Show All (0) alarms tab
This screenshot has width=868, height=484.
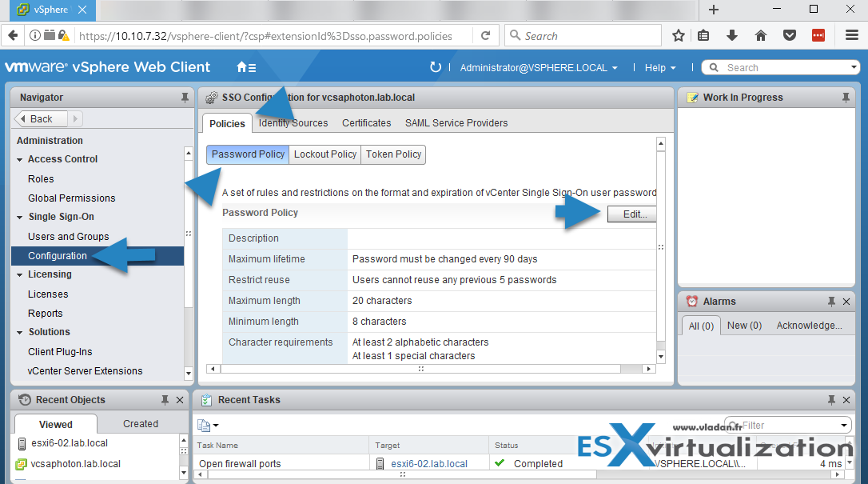[701, 326]
